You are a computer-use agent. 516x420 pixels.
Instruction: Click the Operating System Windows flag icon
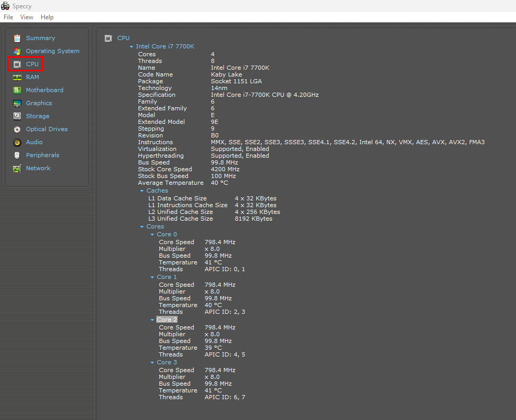(x=17, y=52)
